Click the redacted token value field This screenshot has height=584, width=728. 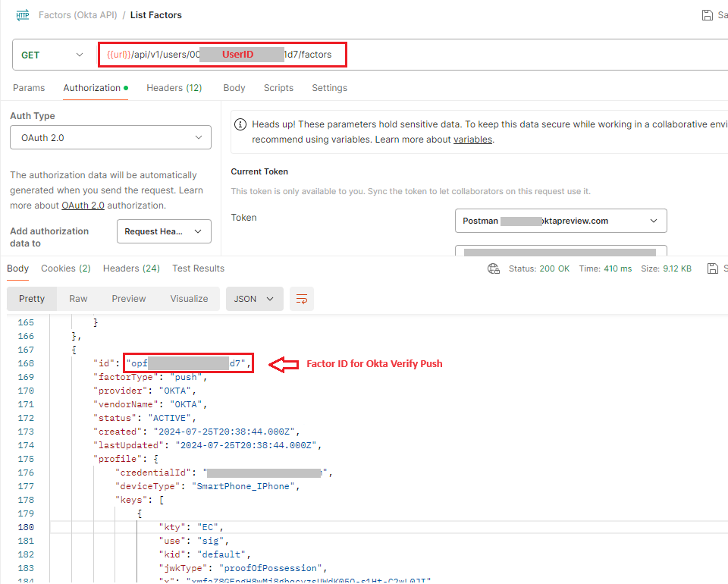coord(561,251)
